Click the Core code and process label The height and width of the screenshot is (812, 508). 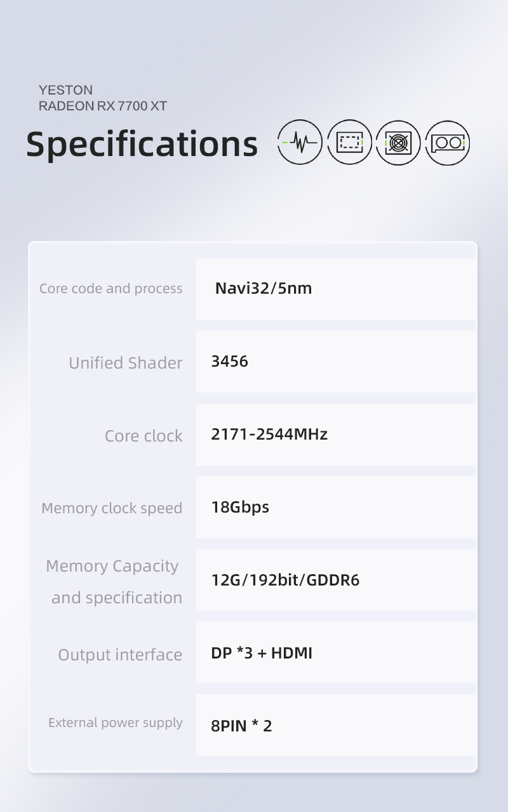110,289
